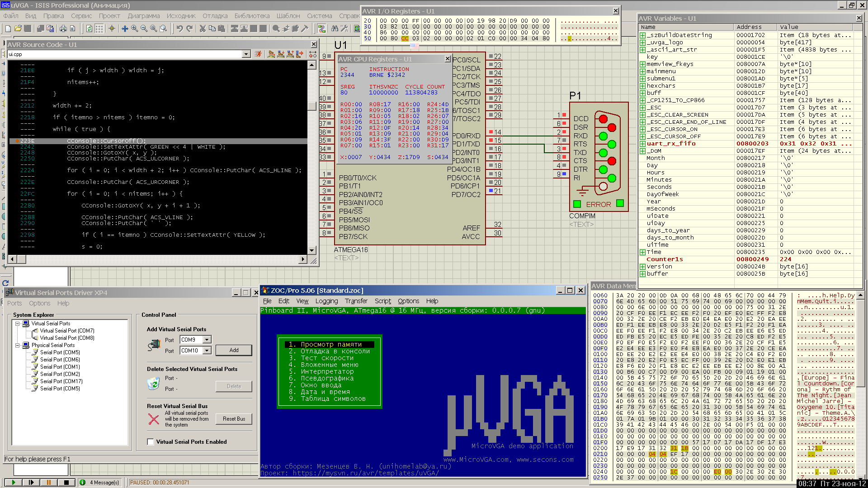Viewport: 868px width, 488px height.
Task: Open the Отладка menu
Action: (x=215, y=16)
